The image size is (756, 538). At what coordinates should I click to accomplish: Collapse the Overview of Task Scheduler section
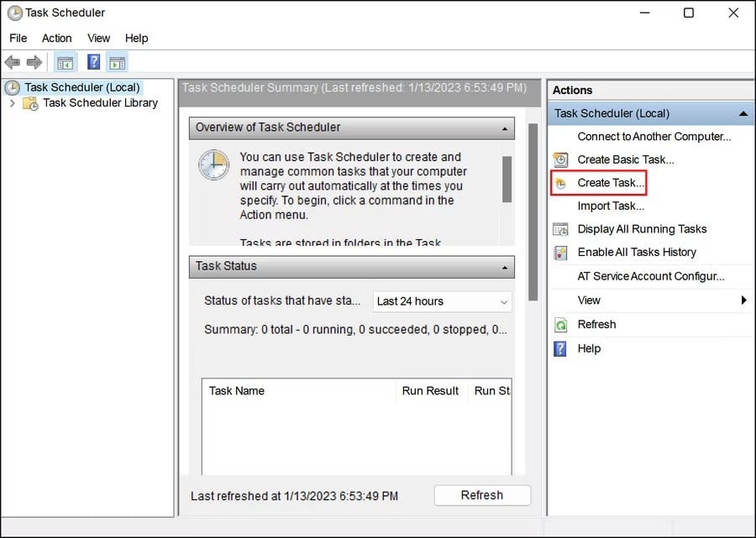(x=504, y=128)
